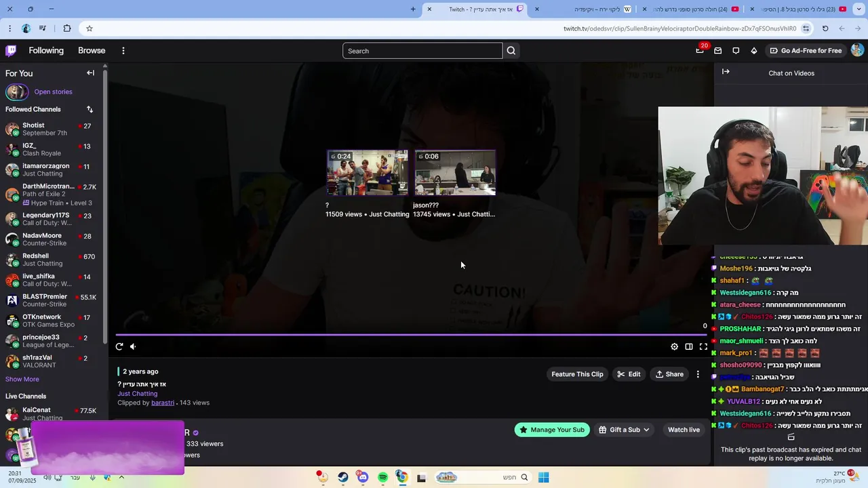Viewport: 868px width, 488px height.
Task: Click Feature This Clip button
Action: click(577, 374)
